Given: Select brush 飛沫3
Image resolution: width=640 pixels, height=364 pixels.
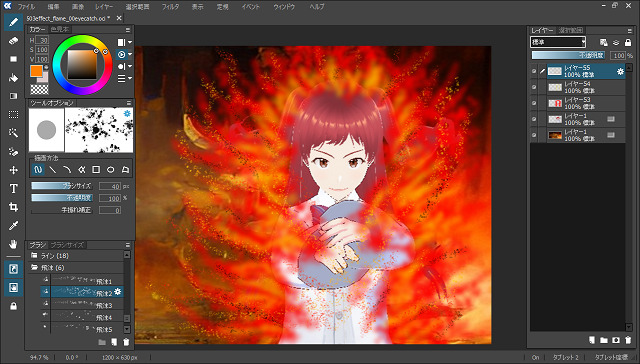Looking at the screenshot, I should [x=82, y=304].
